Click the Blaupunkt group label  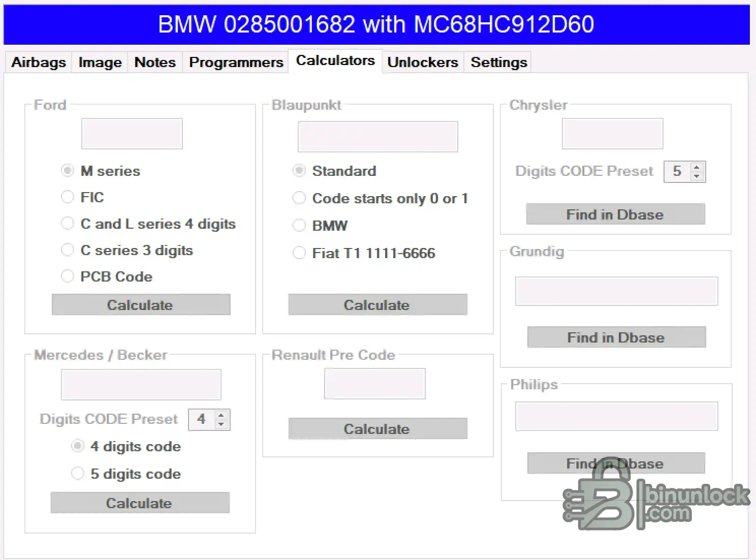[306, 105]
